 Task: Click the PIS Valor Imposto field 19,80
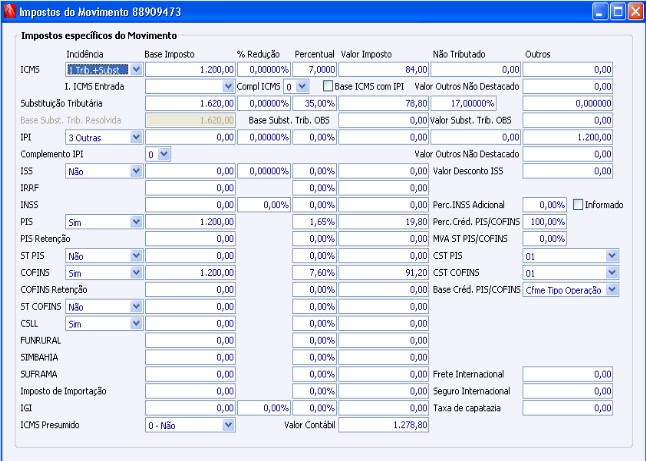[x=384, y=222]
